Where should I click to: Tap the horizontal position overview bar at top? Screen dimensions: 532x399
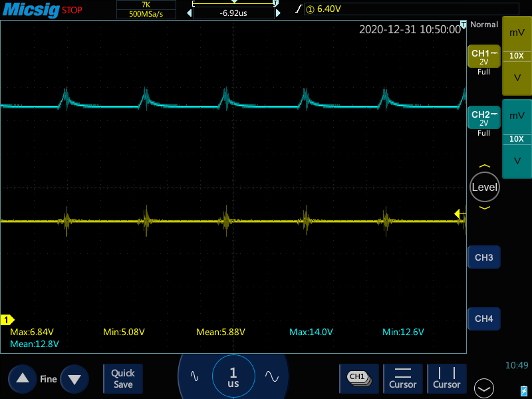(x=234, y=4)
